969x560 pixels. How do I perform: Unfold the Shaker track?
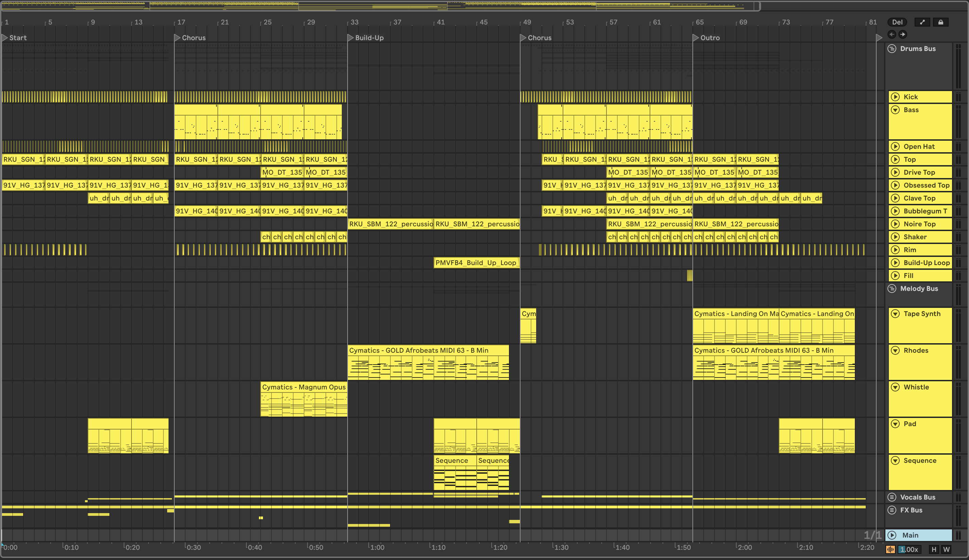click(895, 237)
